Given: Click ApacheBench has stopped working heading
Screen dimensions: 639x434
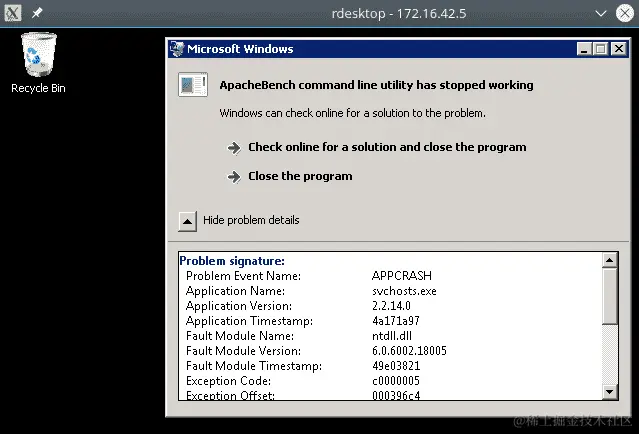Looking at the screenshot, I should [x=376, y=85].
